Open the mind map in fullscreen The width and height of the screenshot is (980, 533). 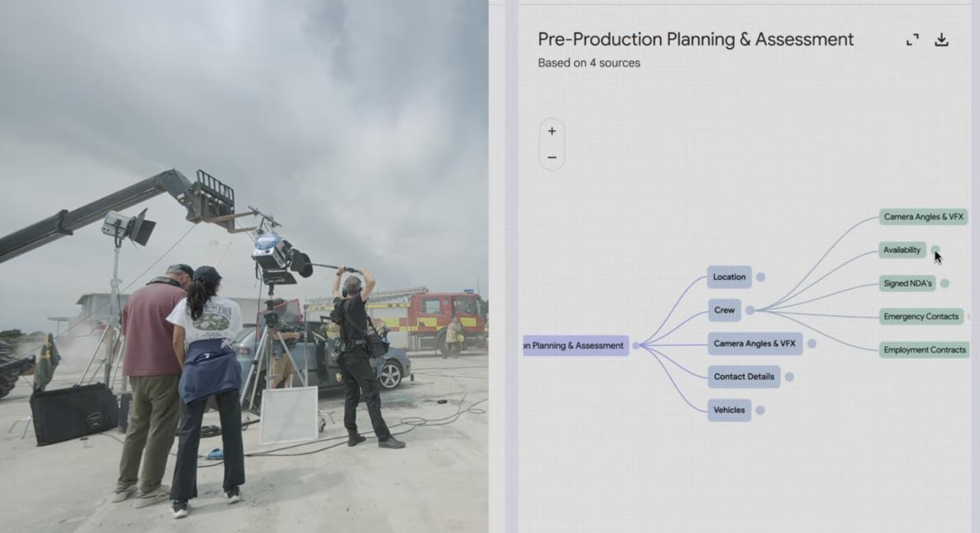[912, 40]
